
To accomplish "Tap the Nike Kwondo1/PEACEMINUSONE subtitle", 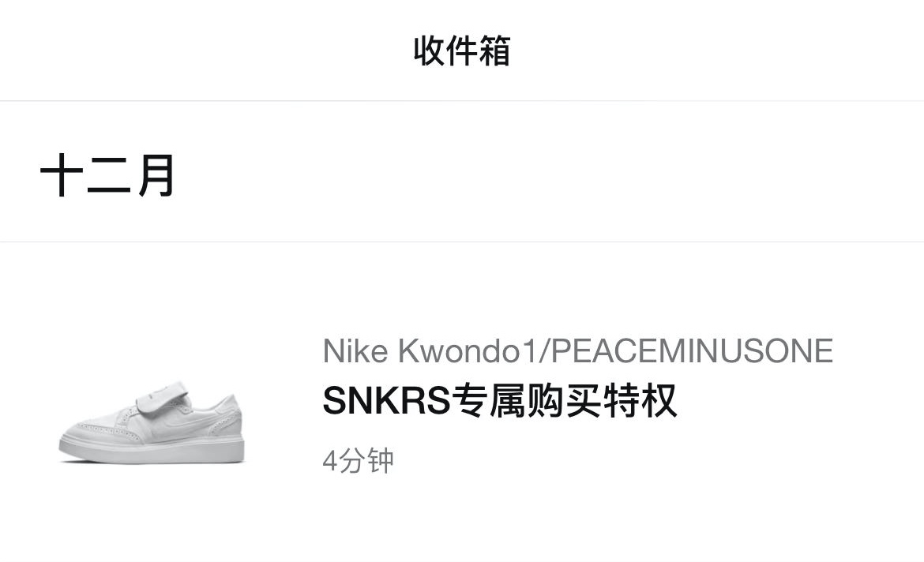I will point(577,351).
